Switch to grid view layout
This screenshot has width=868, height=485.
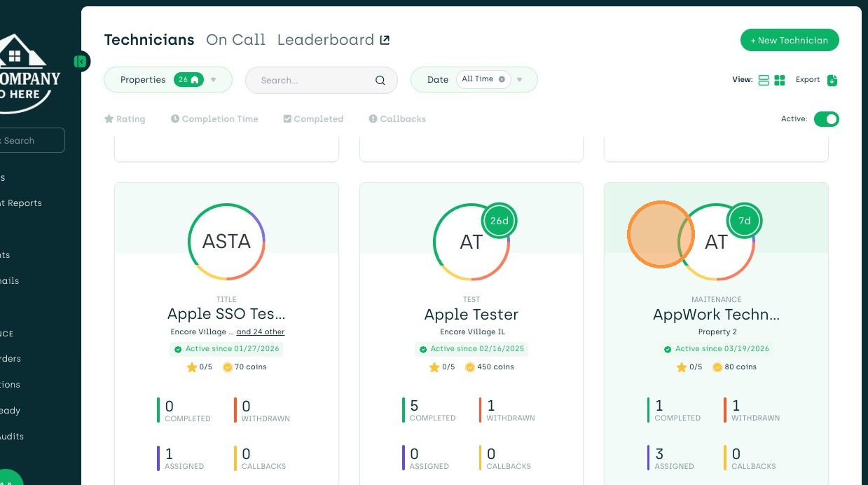780,80
